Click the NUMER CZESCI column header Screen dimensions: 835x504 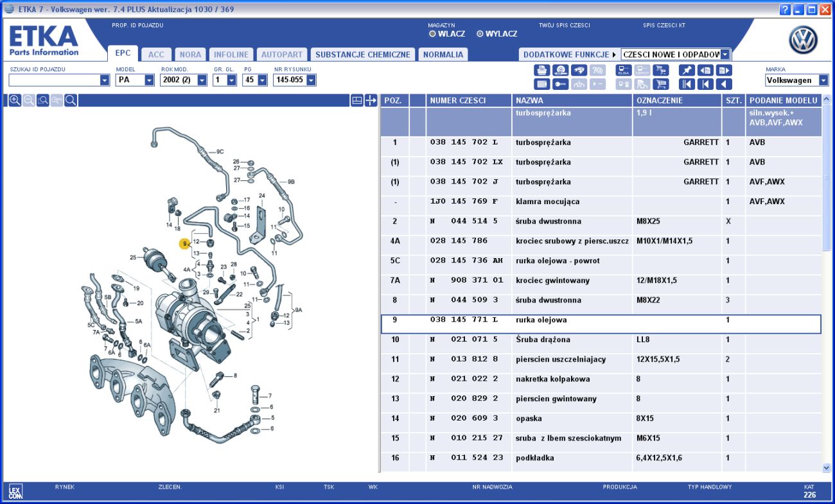click(469, 100)
